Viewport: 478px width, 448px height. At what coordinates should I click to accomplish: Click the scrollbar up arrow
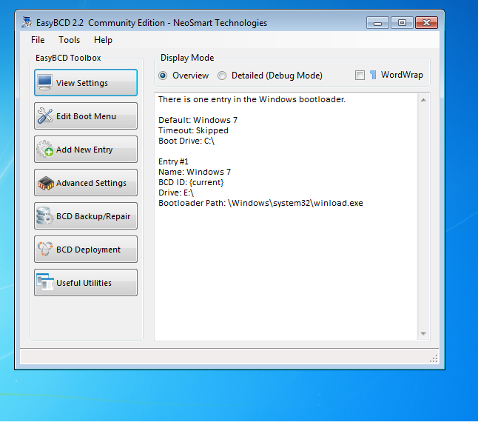pos(423,100)
